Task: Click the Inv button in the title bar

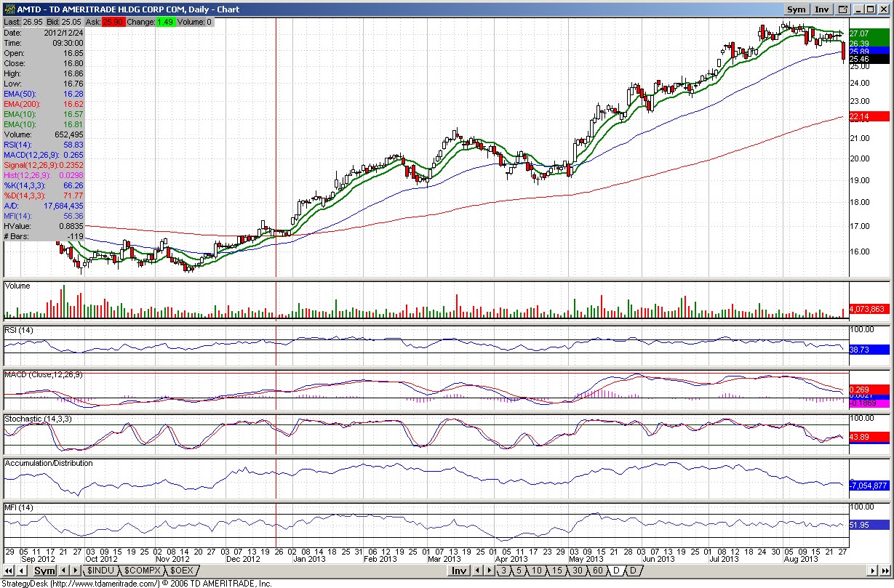Action: (822, 9)
